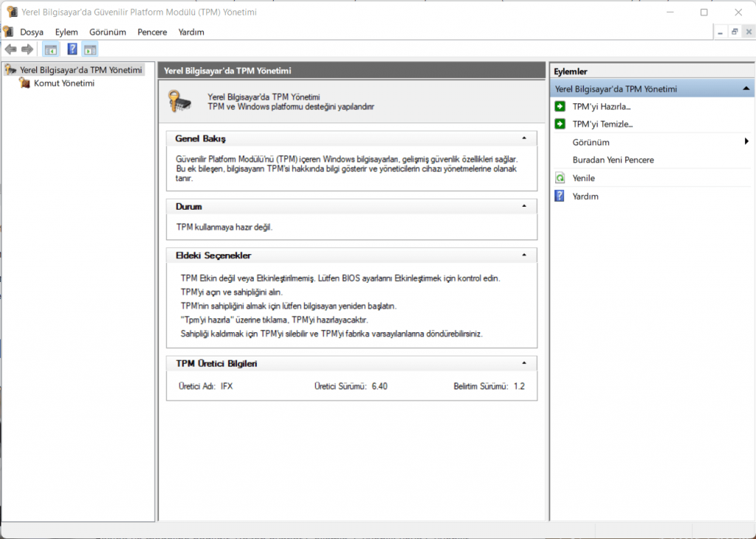Click Buradan Yeni Pencere action
The image size is (756, 539).
click(613, 160)
